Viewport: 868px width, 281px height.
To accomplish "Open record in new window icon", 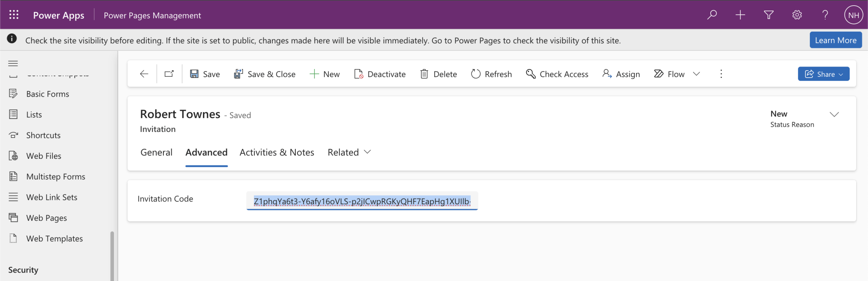I will click(x=169, y=74).
